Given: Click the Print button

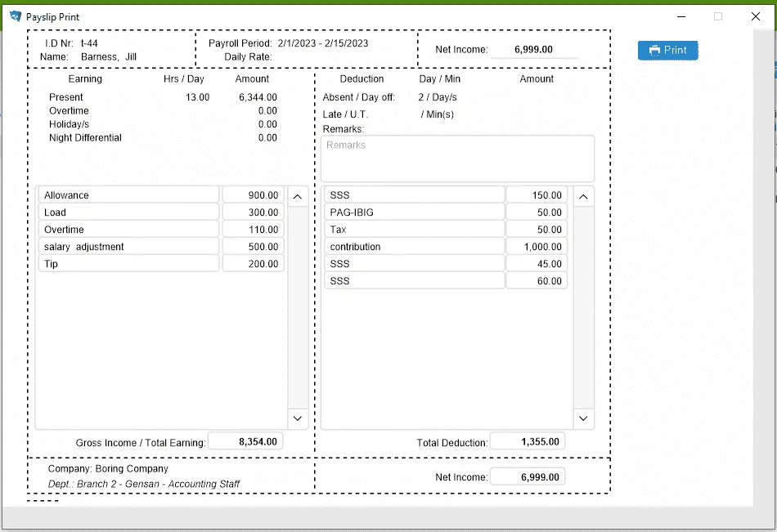Looking at the screenshot, I should tap(667, 51).
